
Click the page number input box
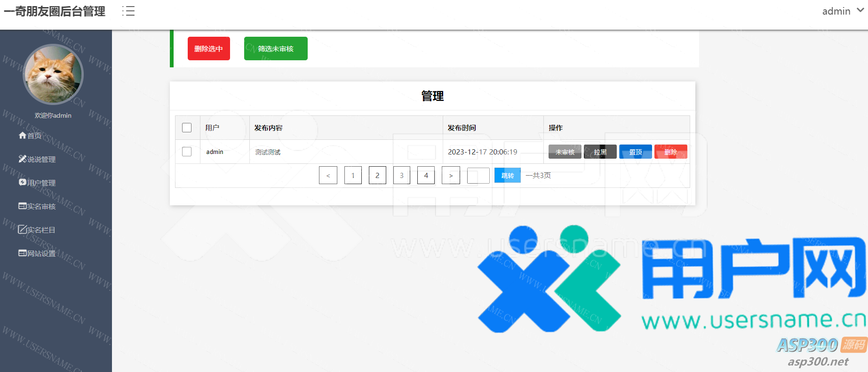[478, 176]
